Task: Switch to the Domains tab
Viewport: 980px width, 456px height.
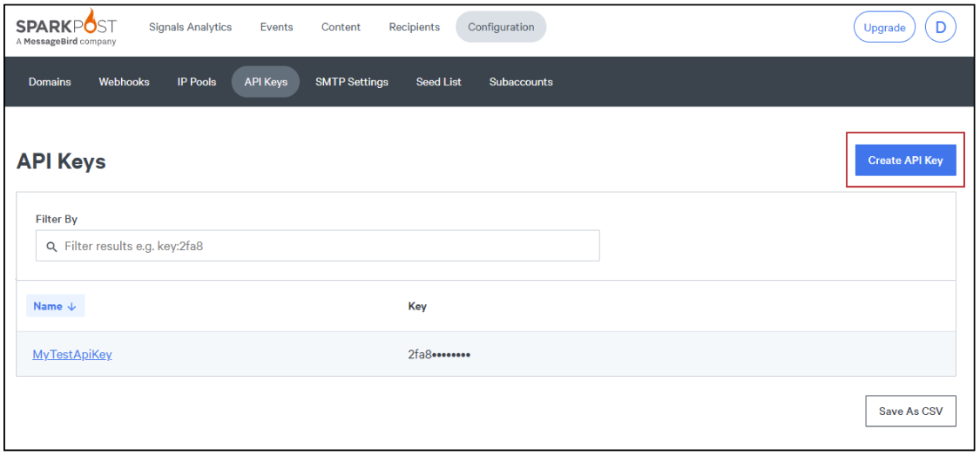Action: point(50,82)
